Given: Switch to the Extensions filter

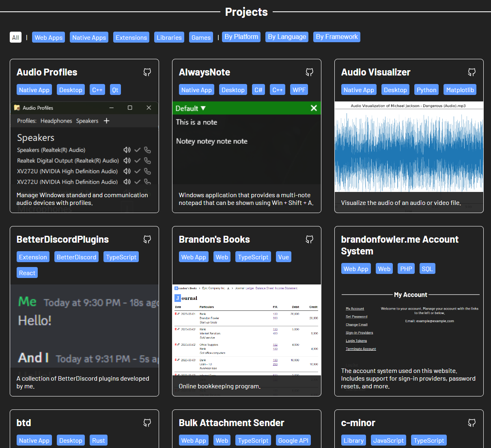Looking at the screenshot, I should tap(131, 37).
